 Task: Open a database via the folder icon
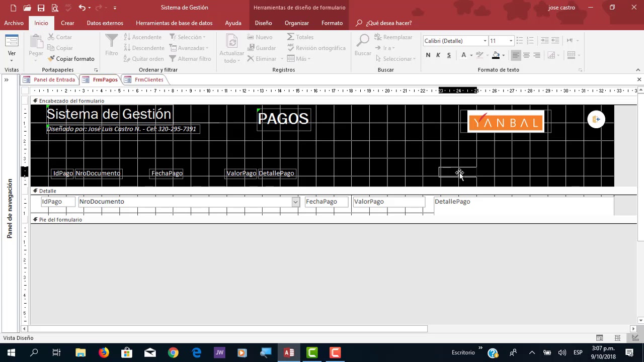27,8
